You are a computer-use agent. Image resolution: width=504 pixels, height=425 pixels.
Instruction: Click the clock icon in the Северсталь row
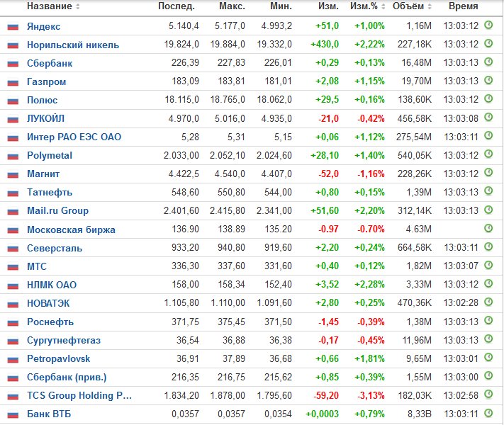(x=488, y=246)
